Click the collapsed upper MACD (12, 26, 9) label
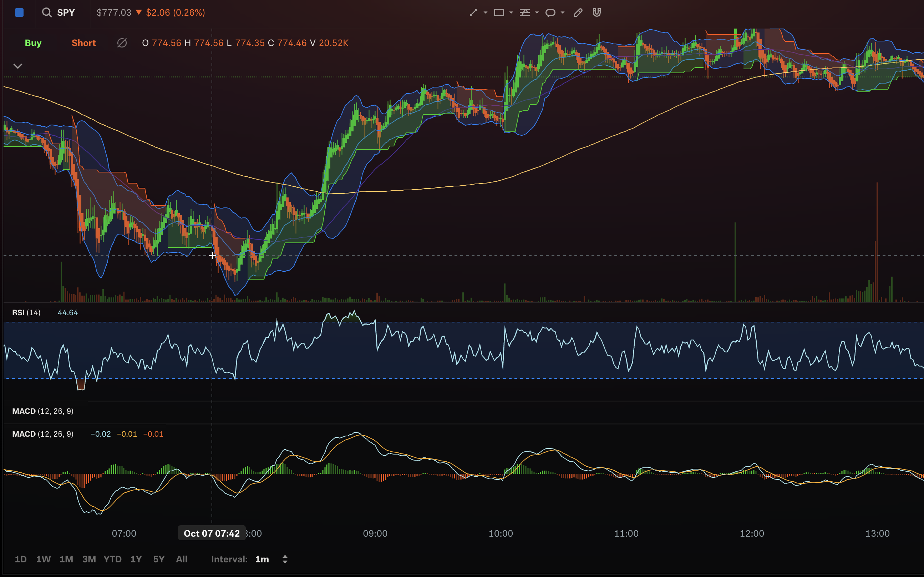This screenshot has height=577, width=924. (43, 411)
